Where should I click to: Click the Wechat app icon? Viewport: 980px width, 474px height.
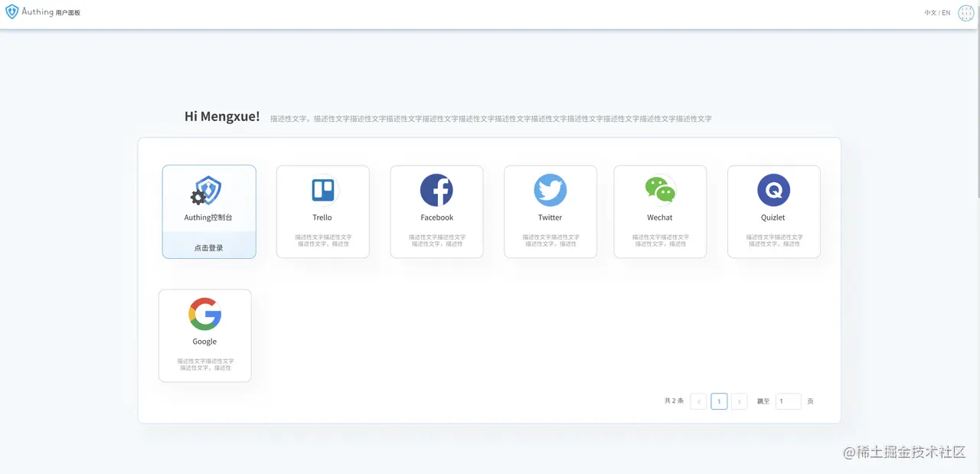tap(660, 190)
